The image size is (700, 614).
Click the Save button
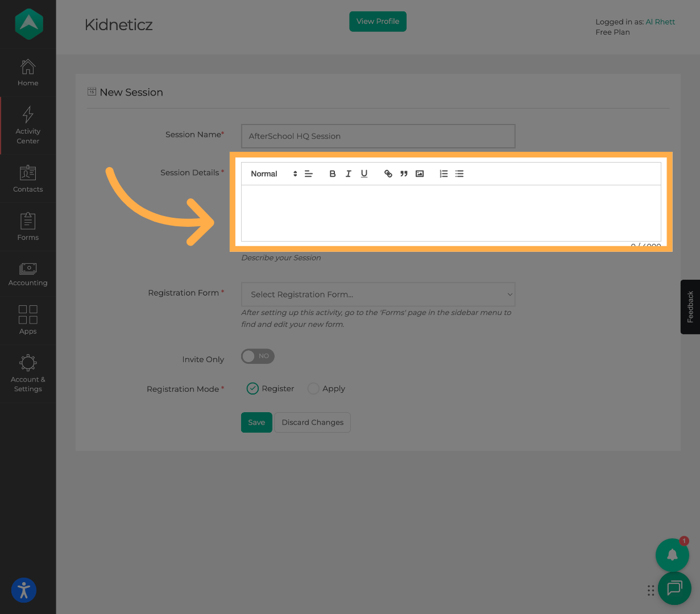coord(256,422)
